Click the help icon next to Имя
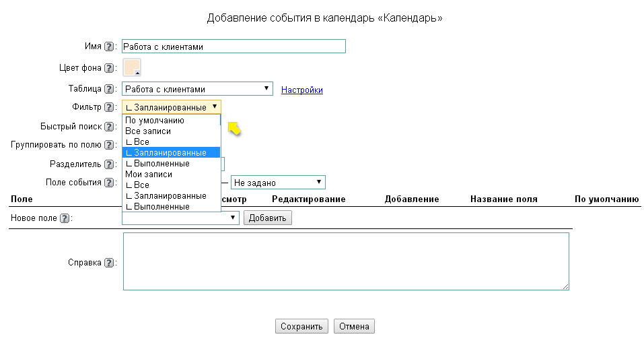 tap(110, 46)
